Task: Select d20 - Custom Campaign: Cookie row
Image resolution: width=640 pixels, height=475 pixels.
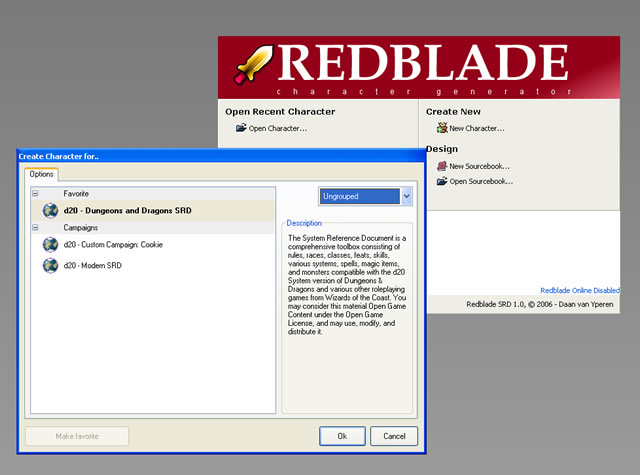Action: (153, 245)
